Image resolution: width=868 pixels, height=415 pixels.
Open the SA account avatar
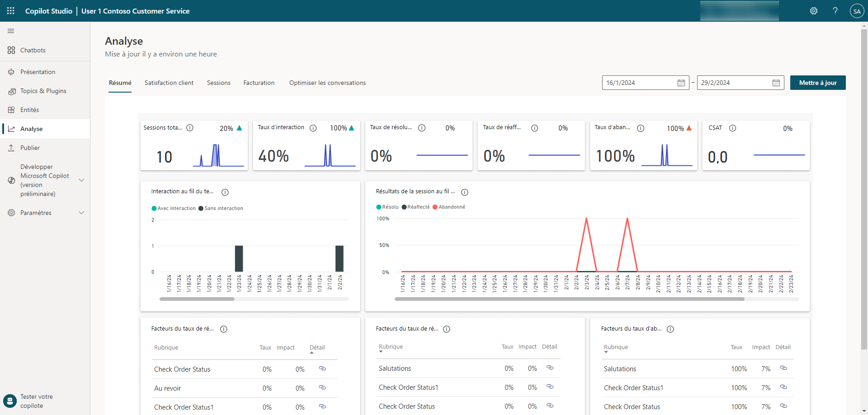[857, 11]
